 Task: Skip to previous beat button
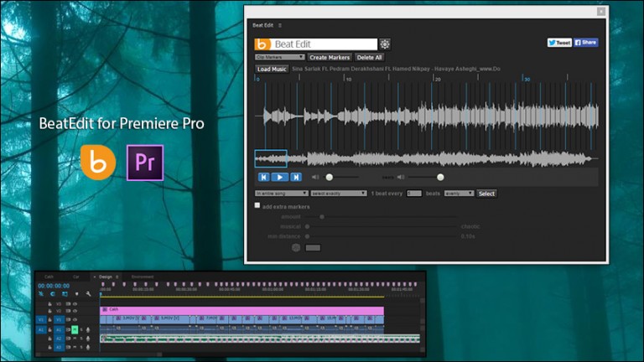point(263,177)
